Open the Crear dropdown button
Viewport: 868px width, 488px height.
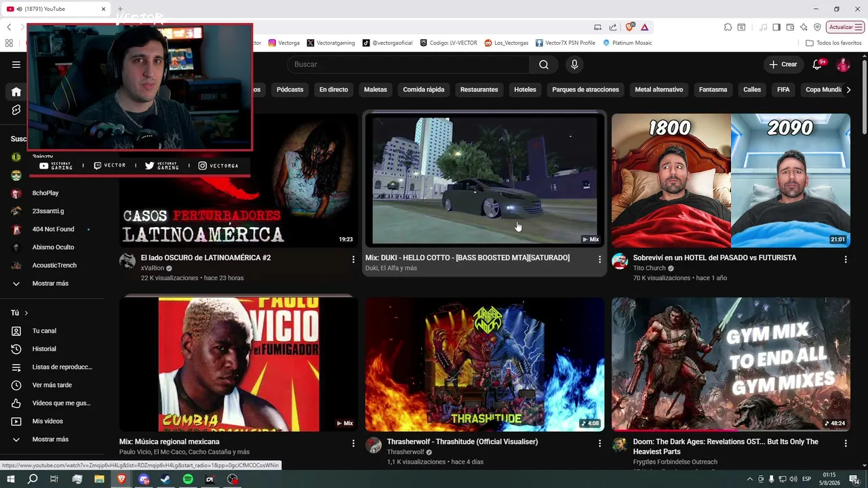point(783,64)
